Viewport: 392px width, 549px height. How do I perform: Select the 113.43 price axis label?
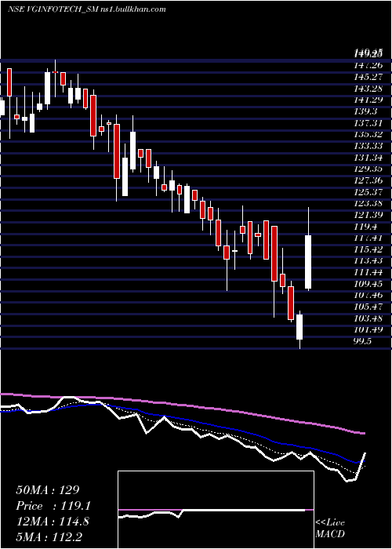tap(368, 261)
